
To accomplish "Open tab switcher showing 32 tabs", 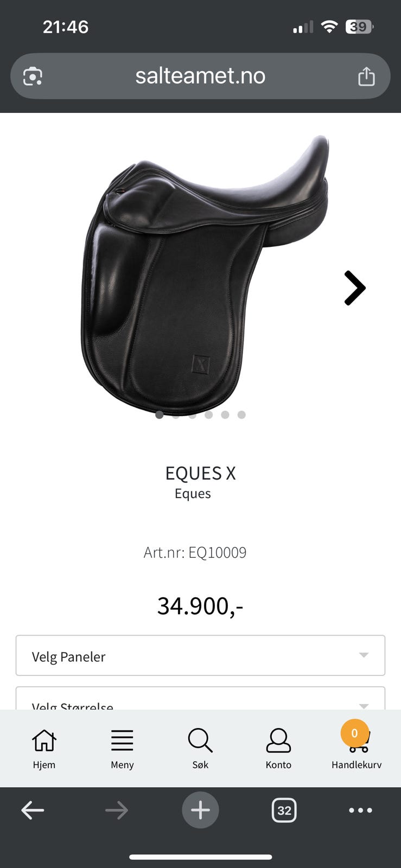I will (284, 810).
